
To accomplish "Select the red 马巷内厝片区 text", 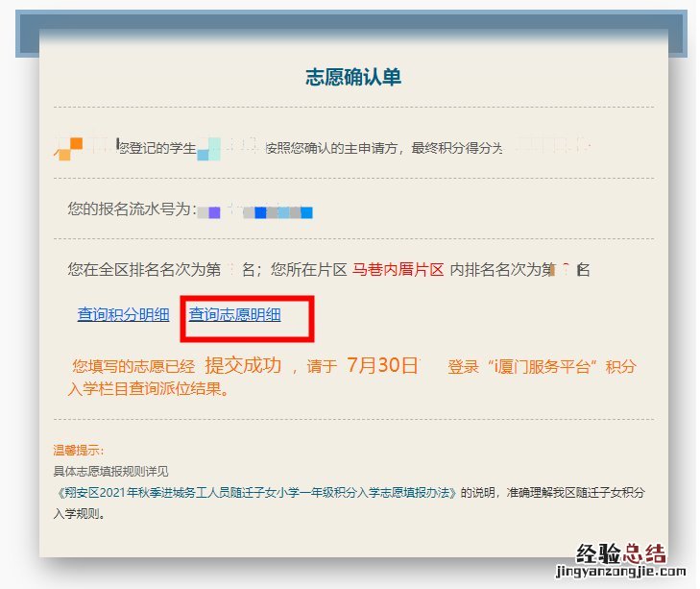I will 398,269.
